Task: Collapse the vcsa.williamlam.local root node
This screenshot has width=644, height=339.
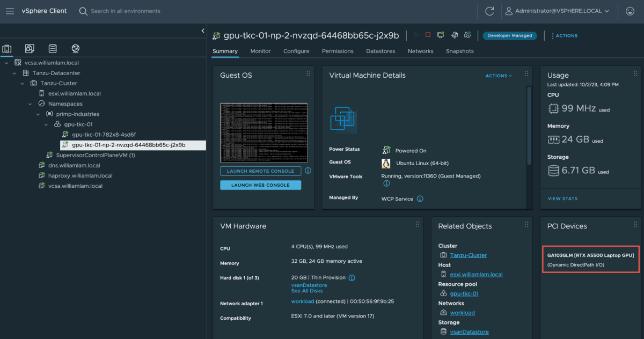Action: click(6, 63)
